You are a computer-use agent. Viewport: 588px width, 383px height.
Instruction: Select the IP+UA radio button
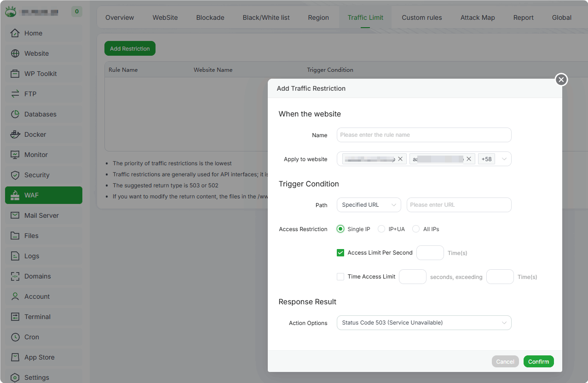click(x=381, y=229)
